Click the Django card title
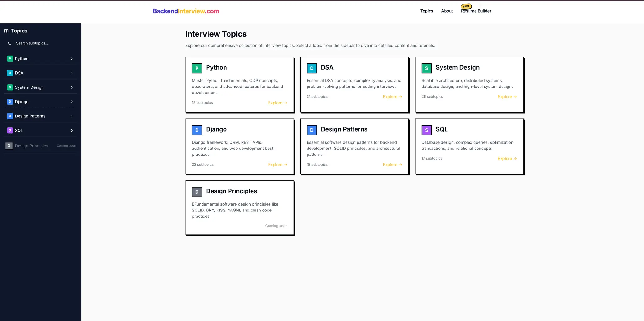Viewport: 644px width, 321px height. coord(216,129)
